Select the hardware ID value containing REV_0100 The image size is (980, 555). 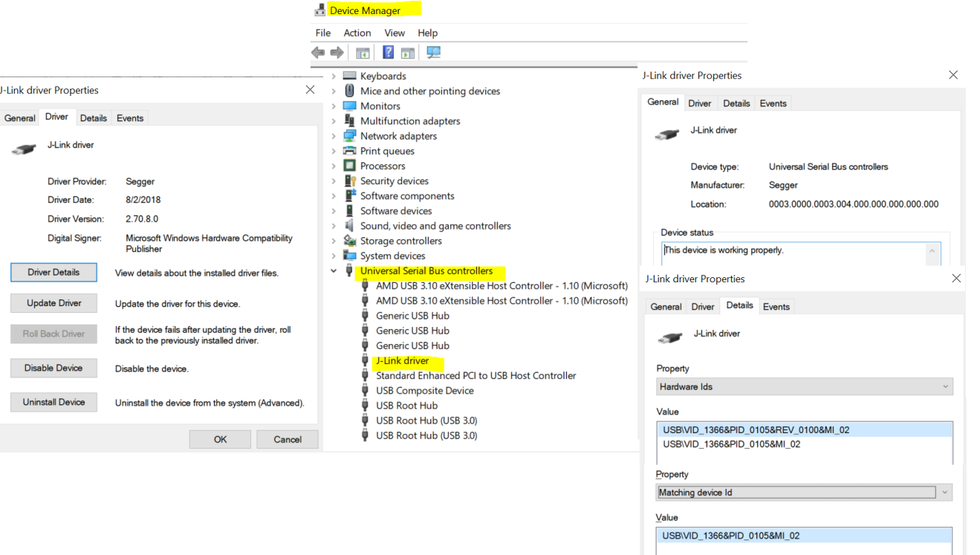756,430
